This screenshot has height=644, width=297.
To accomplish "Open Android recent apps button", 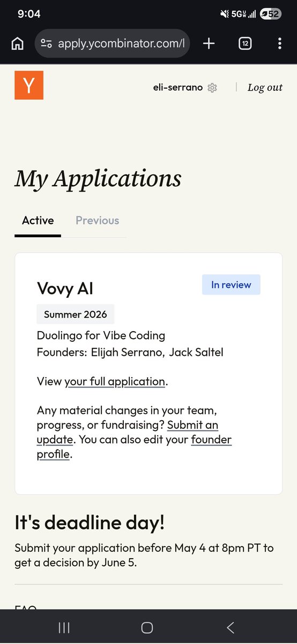I will coord(64,627).
